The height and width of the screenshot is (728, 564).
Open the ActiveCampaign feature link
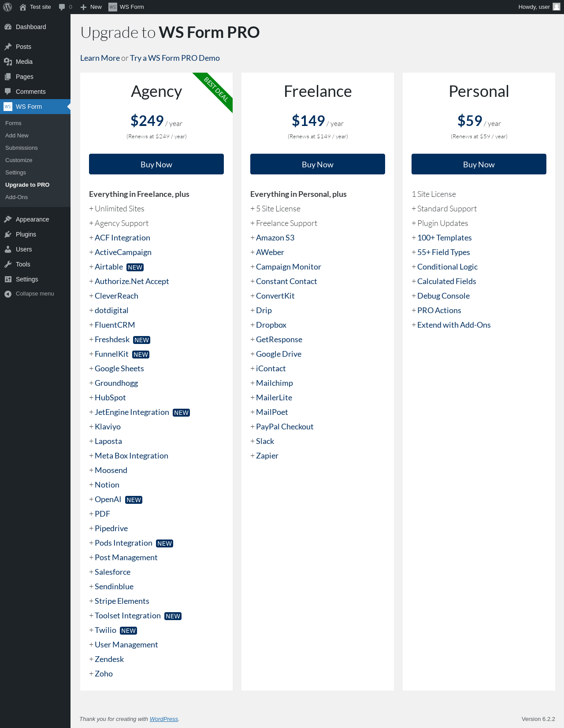point(123,252)
